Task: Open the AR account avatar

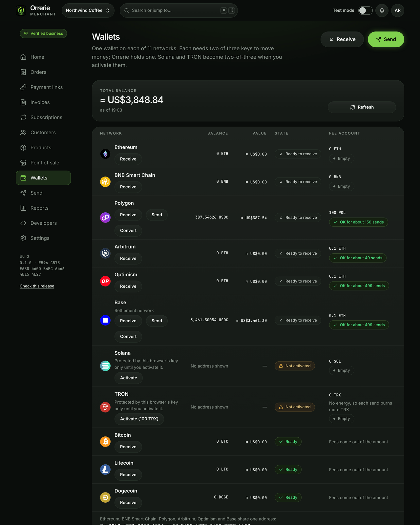Action: pos(398,10)
